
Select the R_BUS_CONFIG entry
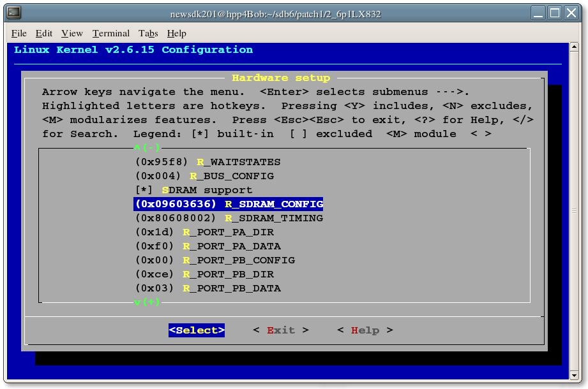(x=204, y=176)
